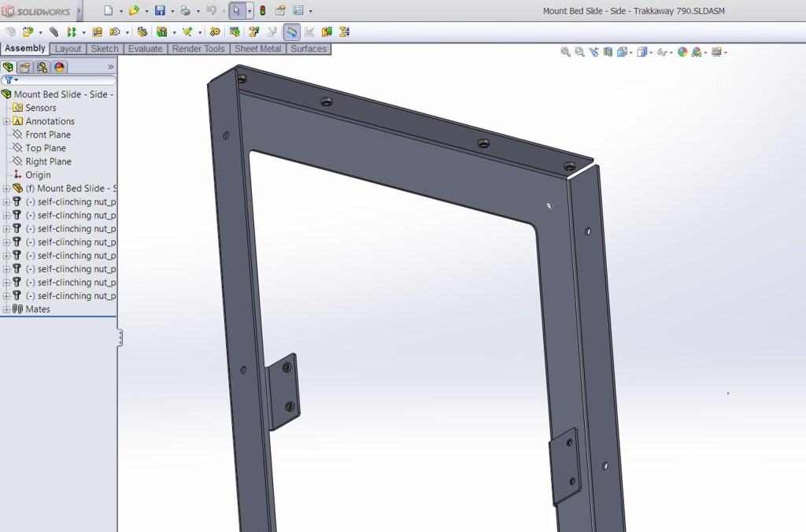Toggle the Select arrow tool
The image size is (806, 532).
(x=238, y=11)
